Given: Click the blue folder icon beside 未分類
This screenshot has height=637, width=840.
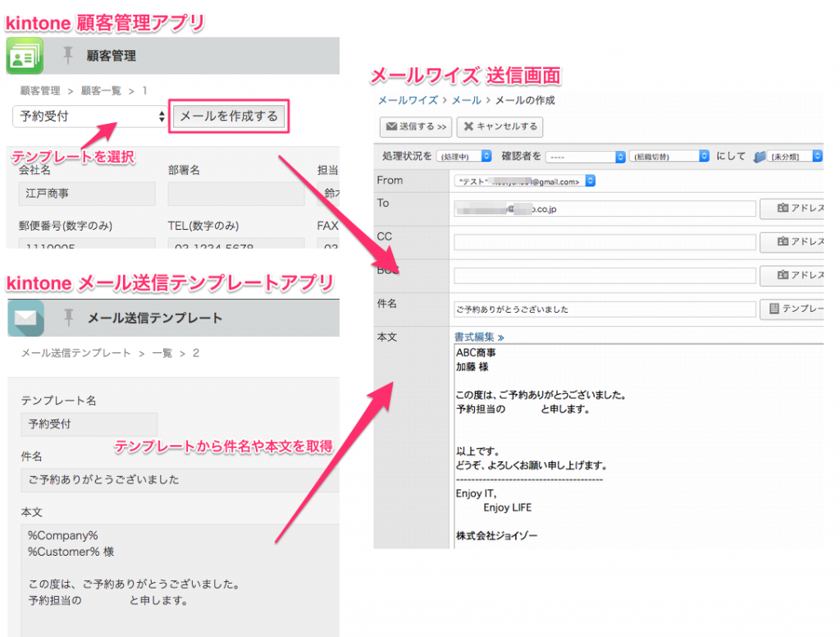Looking at the screenshot, I should pos(759,157).
